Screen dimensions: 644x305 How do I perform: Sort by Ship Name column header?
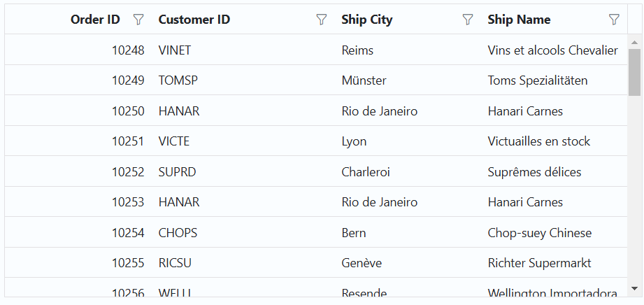[x=519, y=20]
